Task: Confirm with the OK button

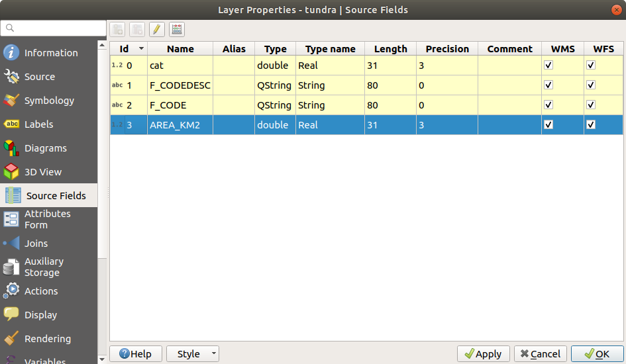Action: point(598,353)
